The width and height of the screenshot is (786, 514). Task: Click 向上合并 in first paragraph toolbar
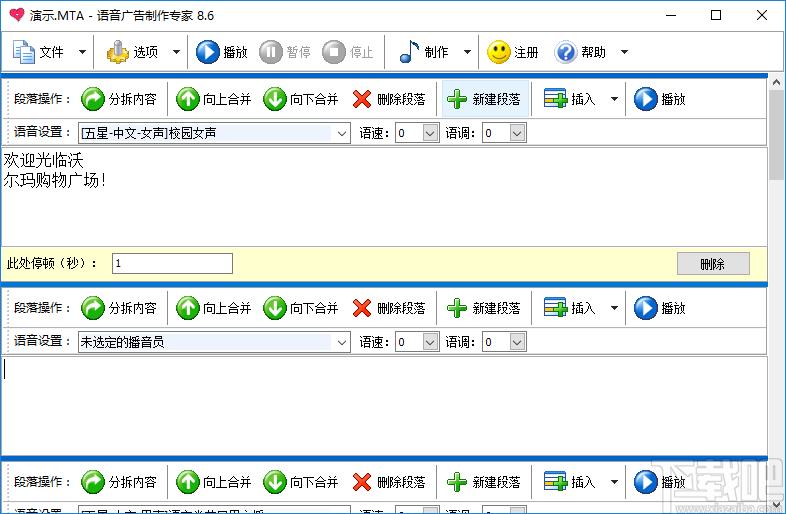coord(214,99)
